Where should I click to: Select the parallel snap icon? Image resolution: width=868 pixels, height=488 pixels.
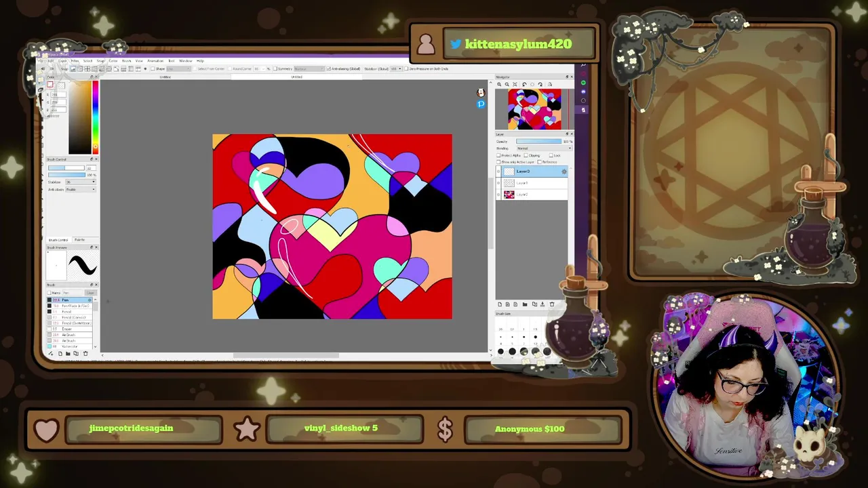tap(80, 69)
